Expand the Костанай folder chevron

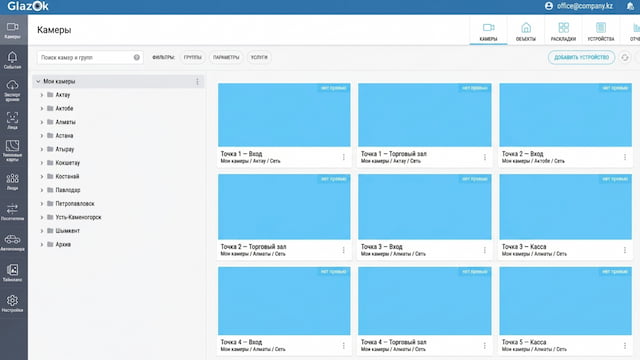tap(42, 176)
